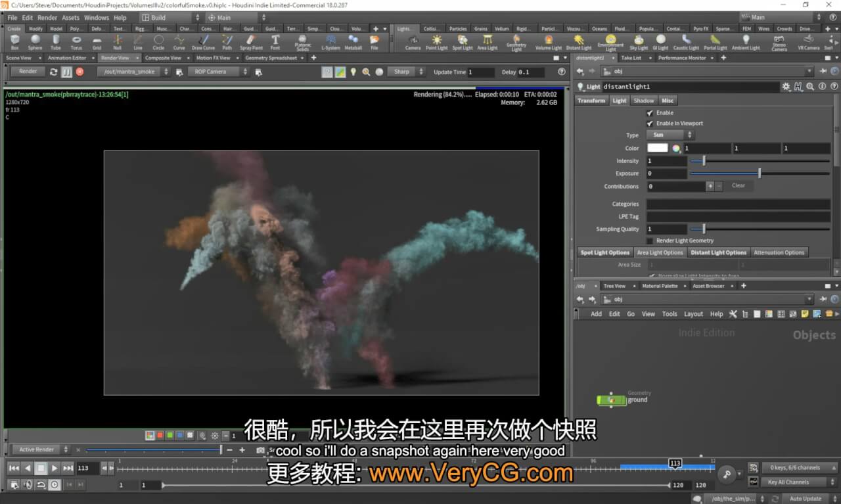Open the Transform parameter tab
This screenshot has width=841, height=504.
coord(591,101)
